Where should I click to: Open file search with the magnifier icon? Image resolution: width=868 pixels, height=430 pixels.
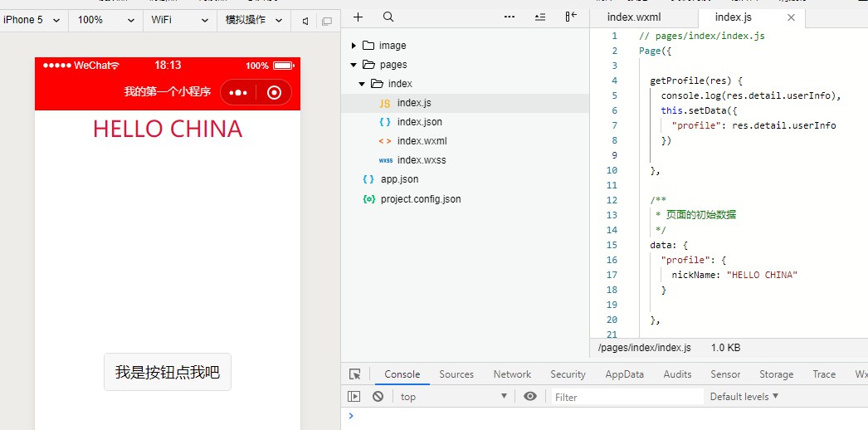click(x=388, y=17)
